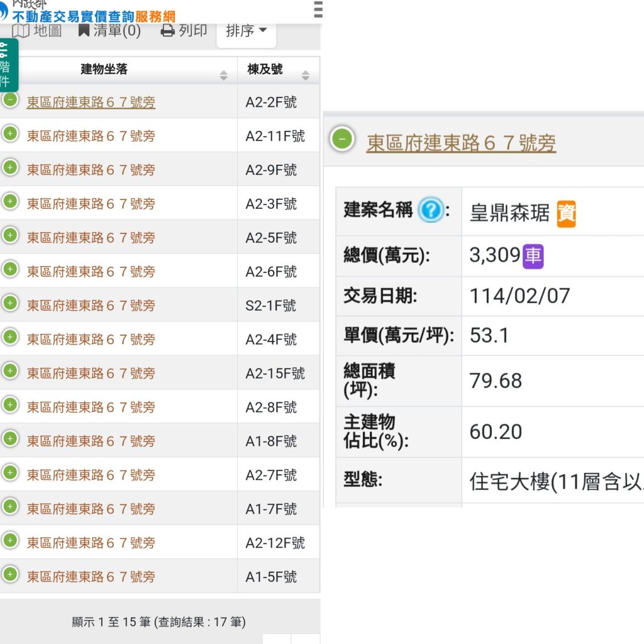Viewport: 644px width, 644px height.
Task: Click the blue question mark beside 建案名稱
Action: click(430, 210)
